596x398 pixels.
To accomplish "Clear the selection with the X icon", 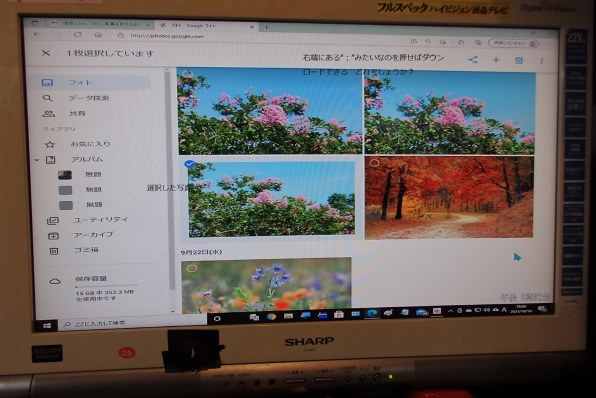I will (46, 53).
